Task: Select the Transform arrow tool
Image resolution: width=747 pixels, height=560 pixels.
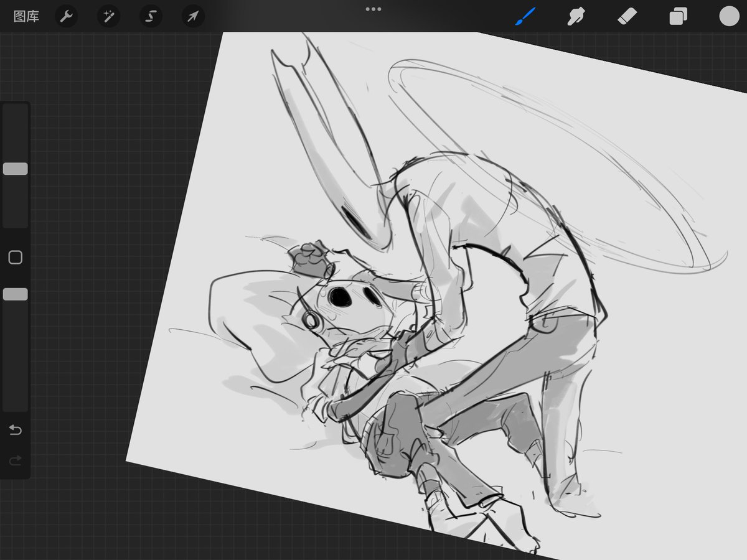Action: pos(193,16)
